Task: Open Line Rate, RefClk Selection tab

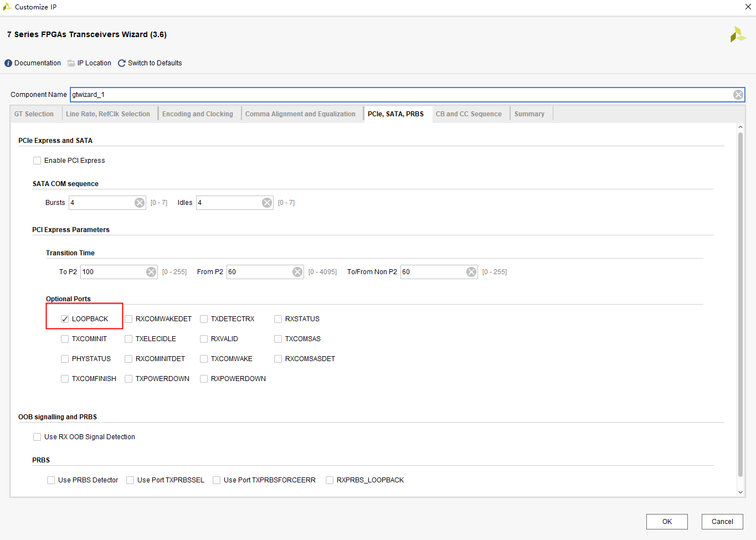Action: pyautogui.click(x=108, y=114)
